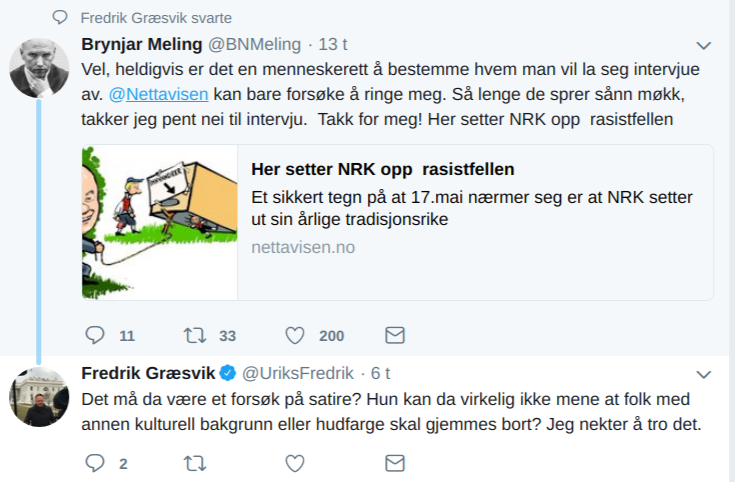The width and height of the screenshot is (735, 482).
Task: Open Brynjar Meling's profile name link
Action: tap(141, 45)
